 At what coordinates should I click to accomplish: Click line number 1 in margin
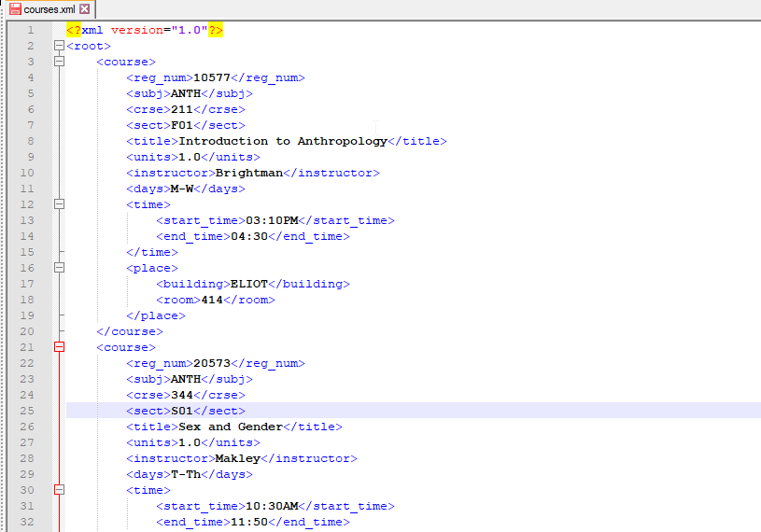tap(31, 30)
